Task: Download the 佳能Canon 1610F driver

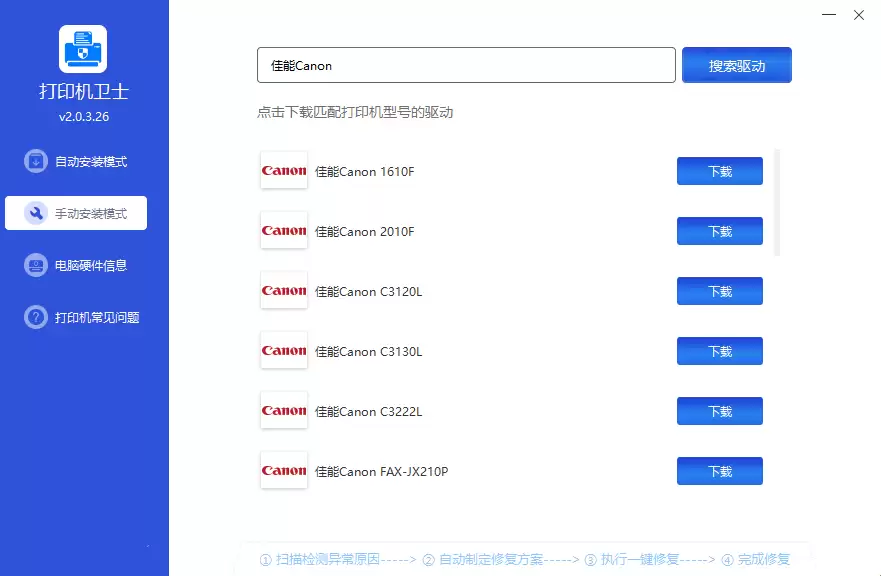Action: click(720, 171)
